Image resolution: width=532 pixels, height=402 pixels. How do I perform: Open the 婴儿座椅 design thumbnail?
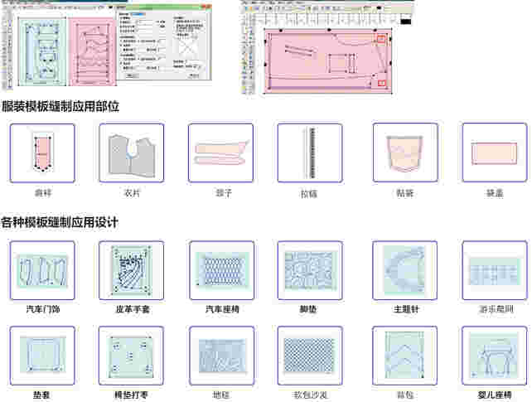[x=495, y=356]
